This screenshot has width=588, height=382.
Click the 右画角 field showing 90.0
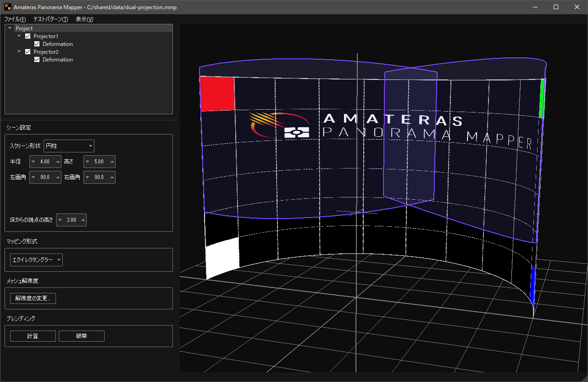pos(99,177)
